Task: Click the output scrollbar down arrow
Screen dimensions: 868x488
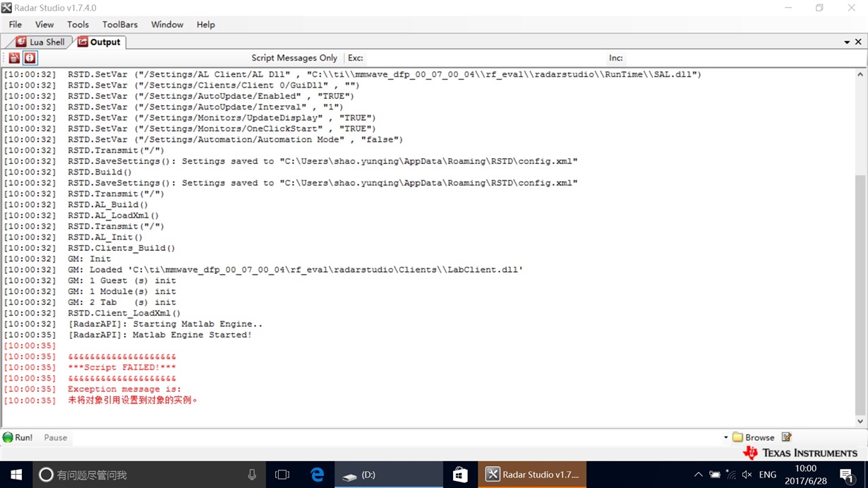Action: click(860, 422)
